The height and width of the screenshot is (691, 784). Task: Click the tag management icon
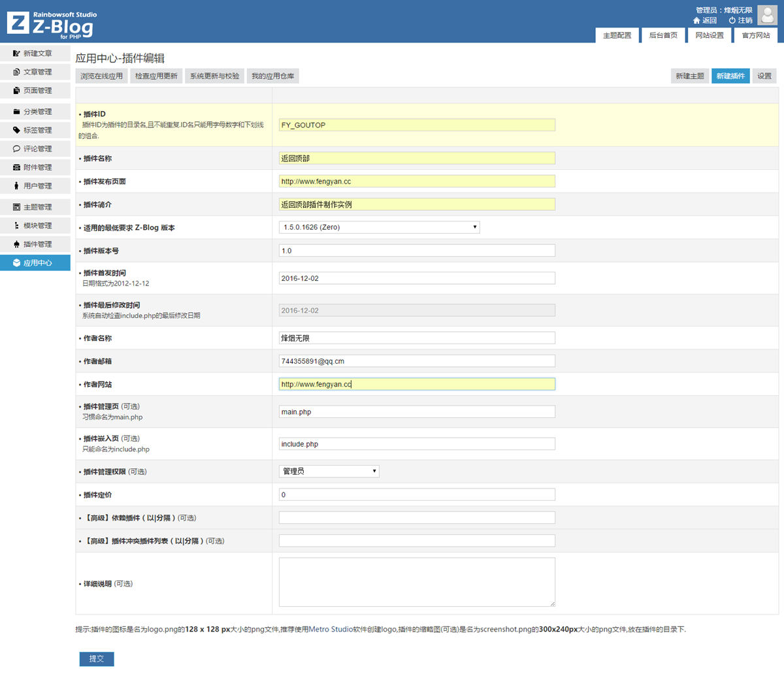[x=16, y=130]
